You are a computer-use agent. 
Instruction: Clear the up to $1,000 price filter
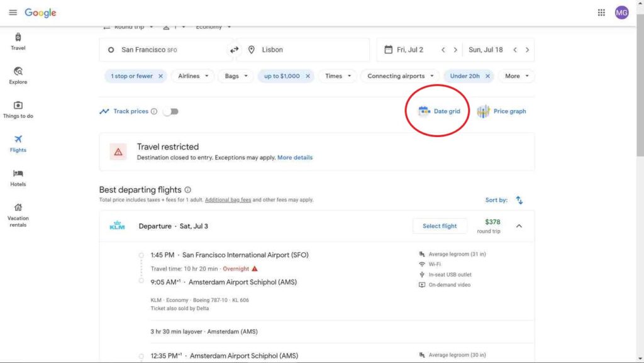[x=308, y=76]
